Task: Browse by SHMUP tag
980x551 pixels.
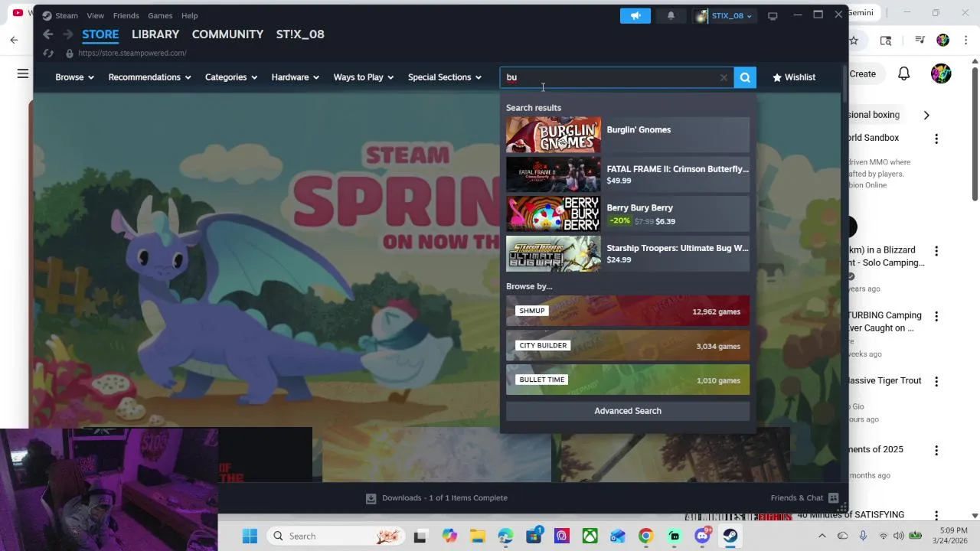Action: point(628,311)
